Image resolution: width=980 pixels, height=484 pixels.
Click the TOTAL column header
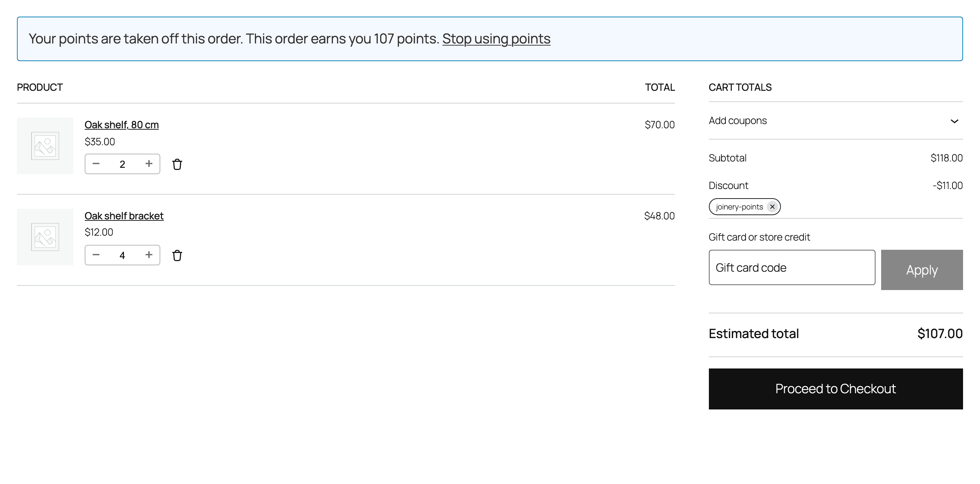pos(660,87)
